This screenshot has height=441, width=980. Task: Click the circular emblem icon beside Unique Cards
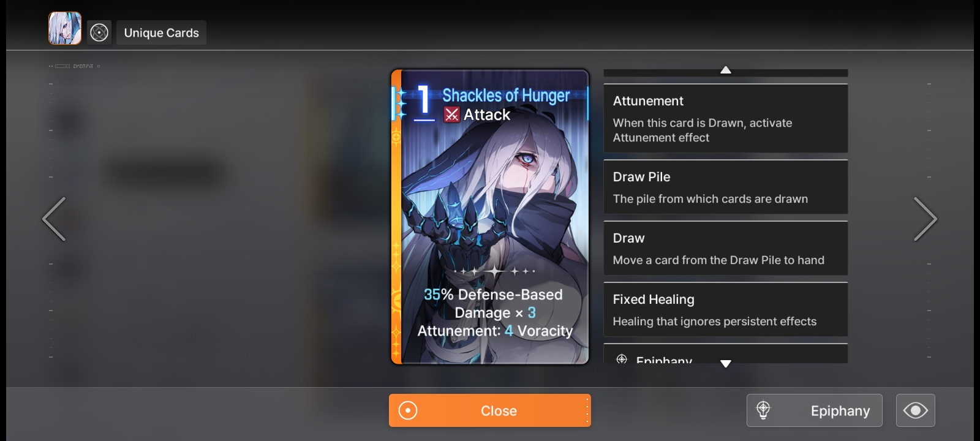point(99,32)
